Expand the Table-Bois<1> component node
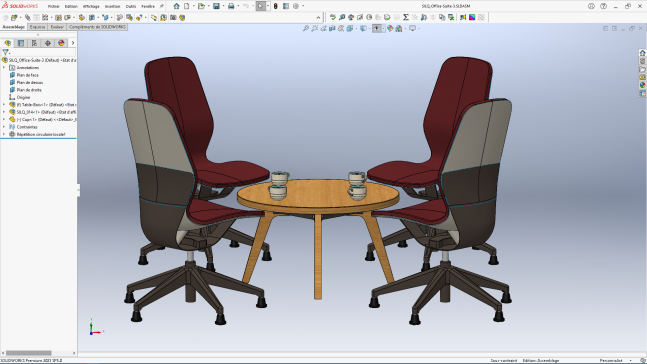Screen dimensions: 647x364 tap(4, 105)
